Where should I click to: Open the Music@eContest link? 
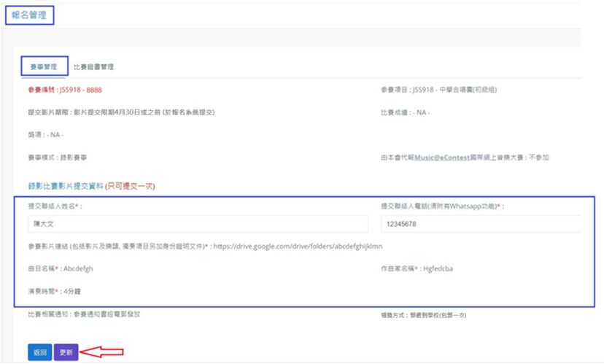[442, 158]
